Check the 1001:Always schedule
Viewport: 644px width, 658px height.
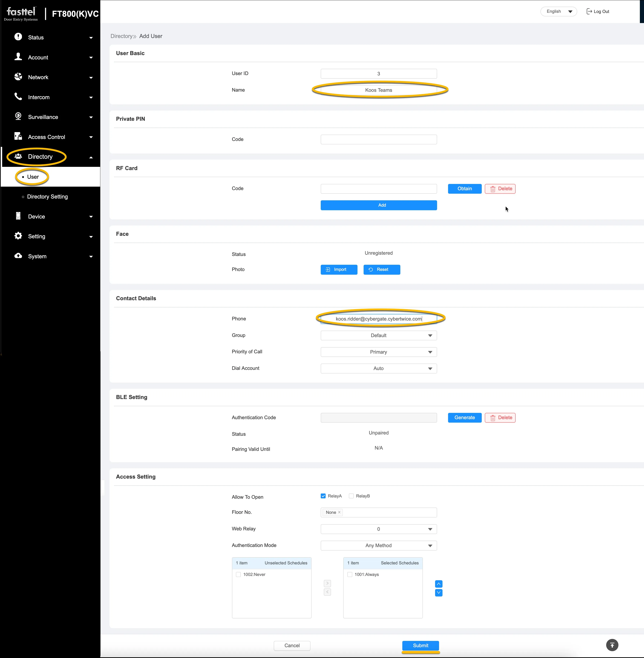pyautogui.click(x=350, y=574)
